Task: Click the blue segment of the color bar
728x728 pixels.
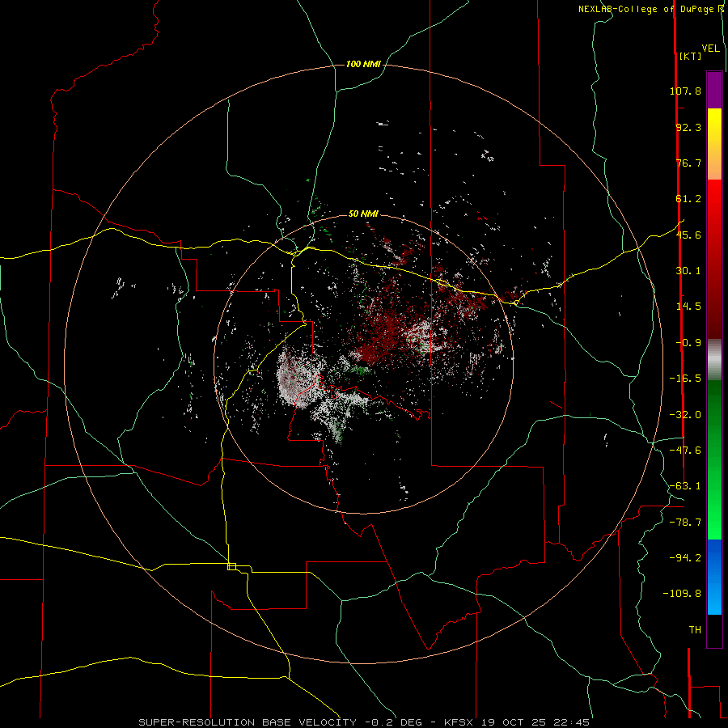Action: (714, 577)
